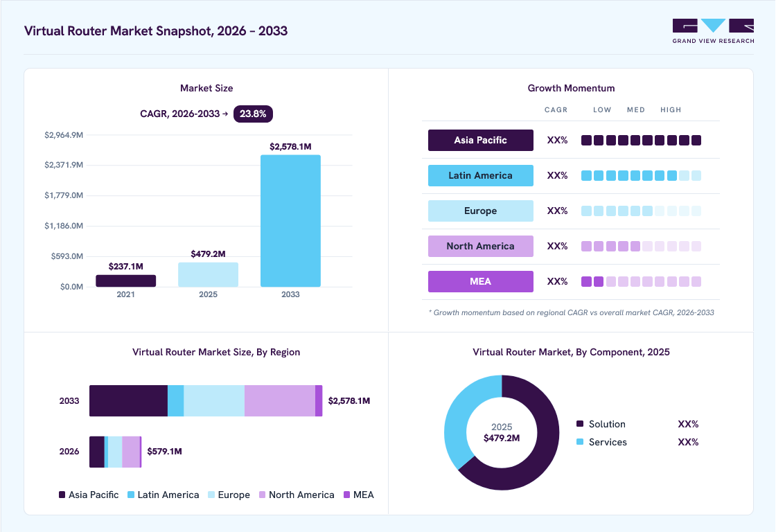This screenshot has width=776, height=532.
Task: Click the Solution XX% share value
Action: click(688, 424)
